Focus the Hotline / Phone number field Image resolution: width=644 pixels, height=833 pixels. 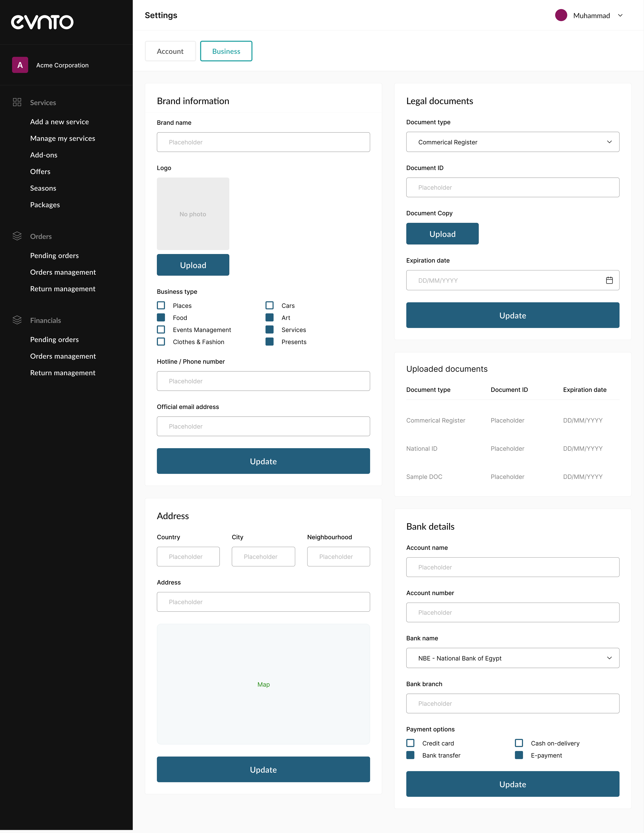click(263, 381)
